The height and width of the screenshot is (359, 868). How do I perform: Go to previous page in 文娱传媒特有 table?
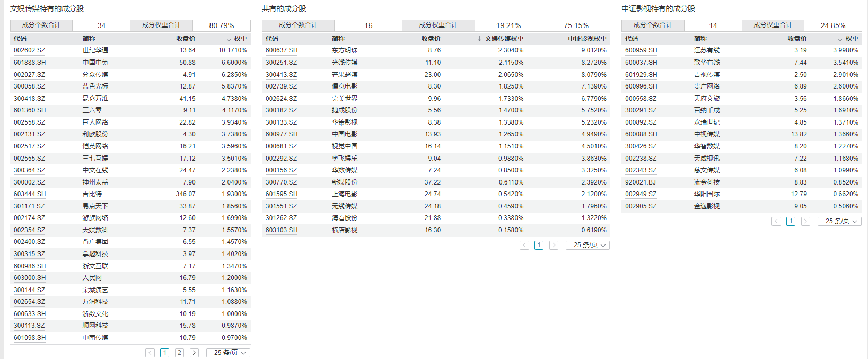150,353
